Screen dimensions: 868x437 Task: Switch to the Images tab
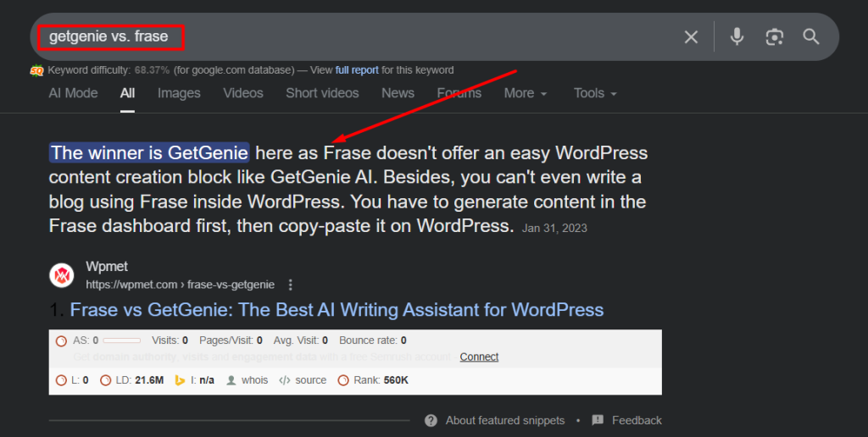pyautogui.click(x=179, y=93)
